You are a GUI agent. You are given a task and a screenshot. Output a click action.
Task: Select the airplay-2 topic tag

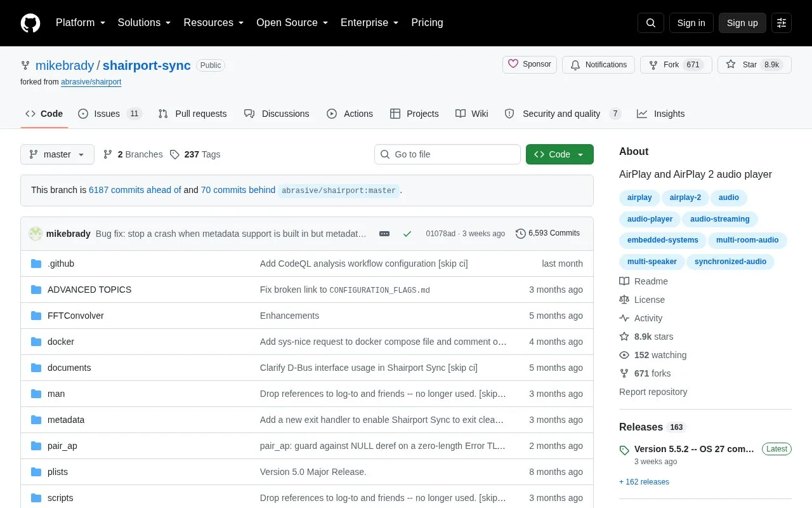coord(685,197)
